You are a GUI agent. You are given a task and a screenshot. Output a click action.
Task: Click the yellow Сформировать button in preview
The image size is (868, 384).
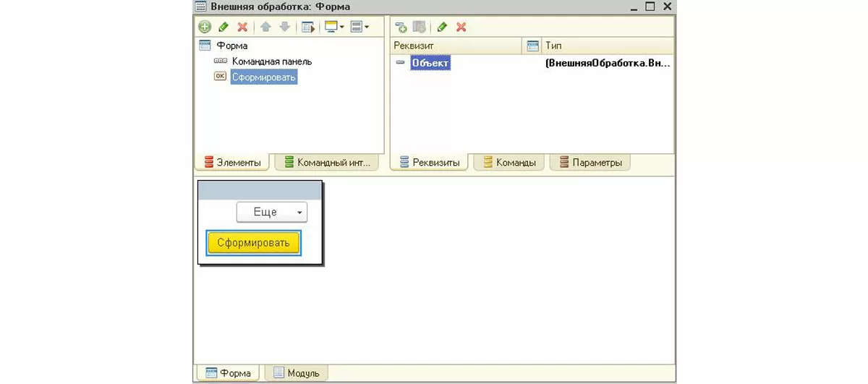click(x=253, y=243)
